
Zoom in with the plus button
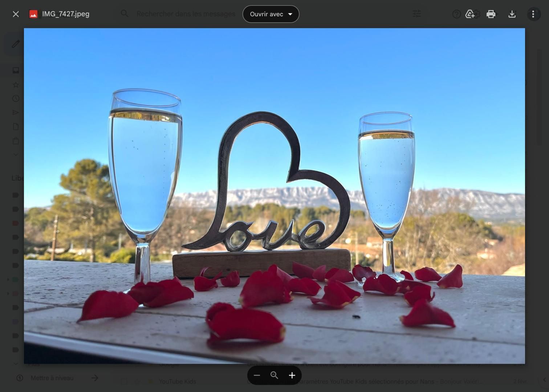coord(292,375)
